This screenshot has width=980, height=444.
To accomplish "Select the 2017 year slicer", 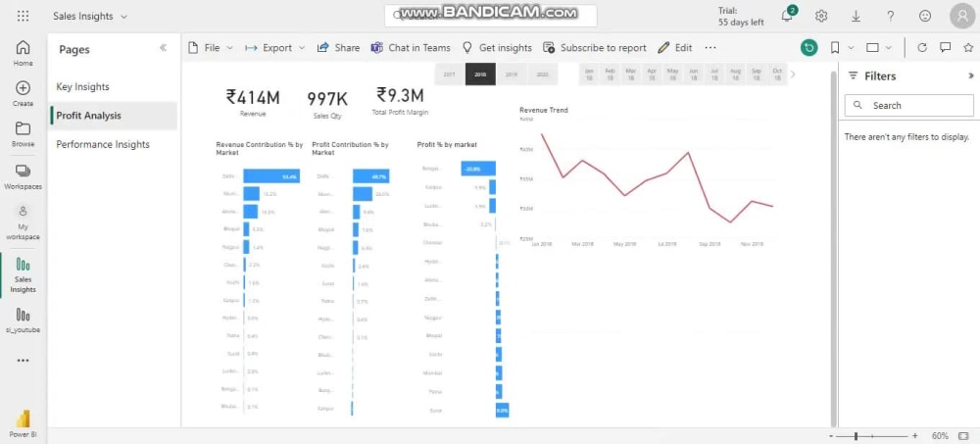I will point(450,74).
